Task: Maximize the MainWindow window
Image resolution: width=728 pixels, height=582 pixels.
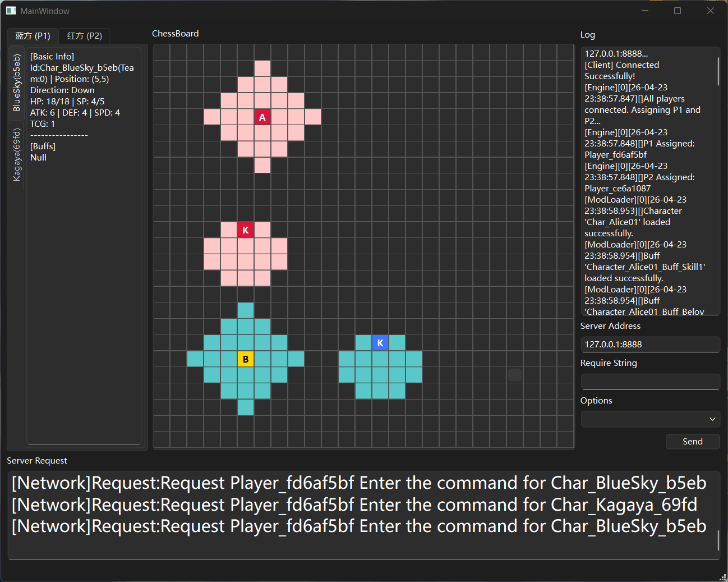Action: point(678,11)
